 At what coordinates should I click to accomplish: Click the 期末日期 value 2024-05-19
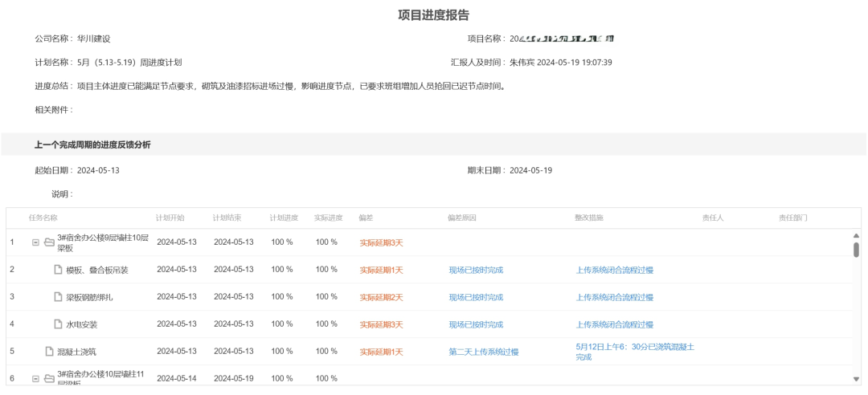[x=530, y=170]
